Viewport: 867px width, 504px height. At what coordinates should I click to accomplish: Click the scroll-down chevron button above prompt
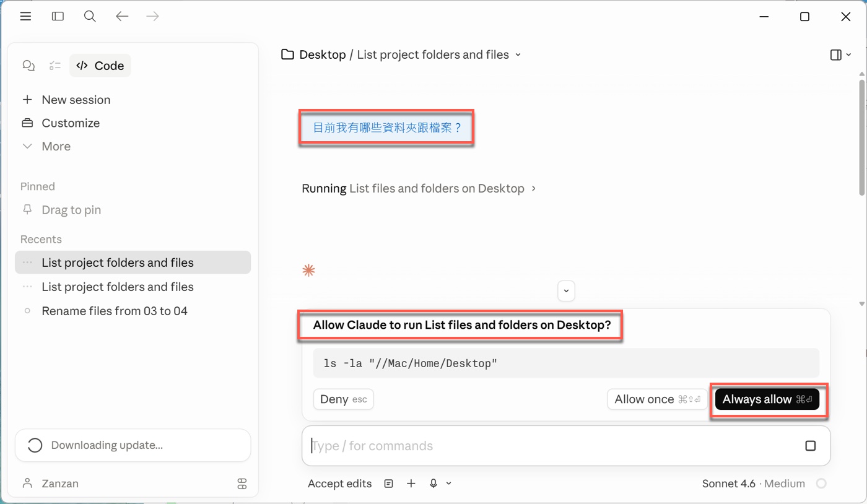(566, 290)
